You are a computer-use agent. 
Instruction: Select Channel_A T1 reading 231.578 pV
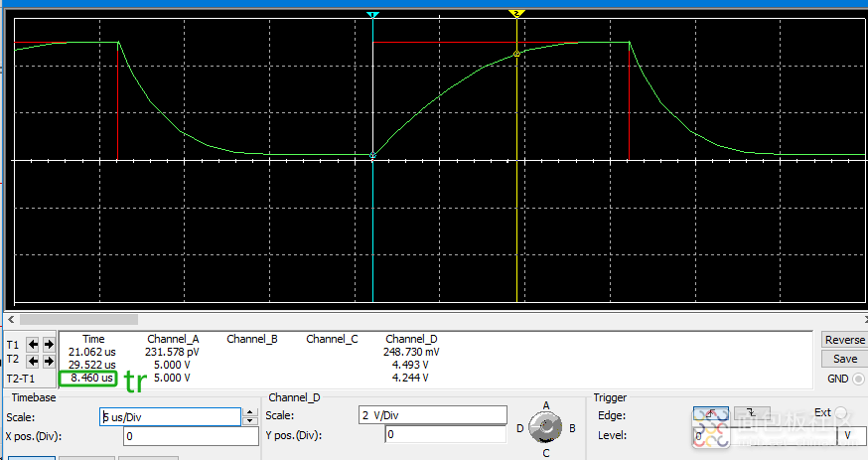(x=172, y=352)
